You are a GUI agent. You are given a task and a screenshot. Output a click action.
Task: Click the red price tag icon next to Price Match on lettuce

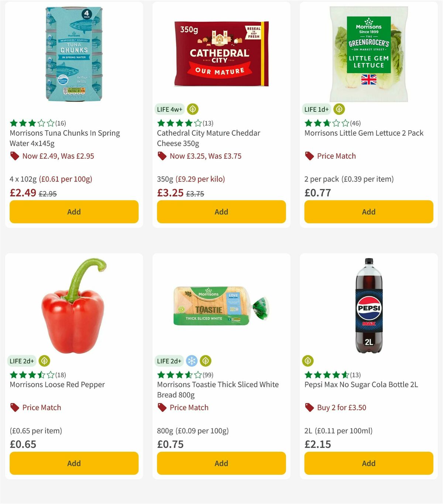309,156
